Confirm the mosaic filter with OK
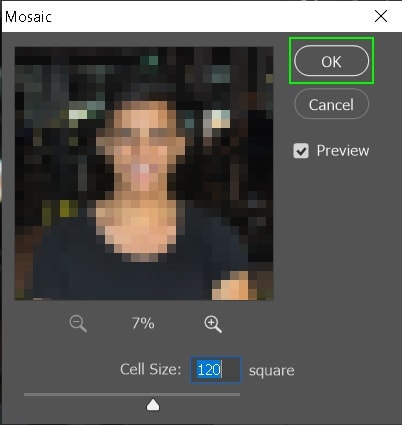Screen dimensions: 402x425 click(x=331, y=61)
